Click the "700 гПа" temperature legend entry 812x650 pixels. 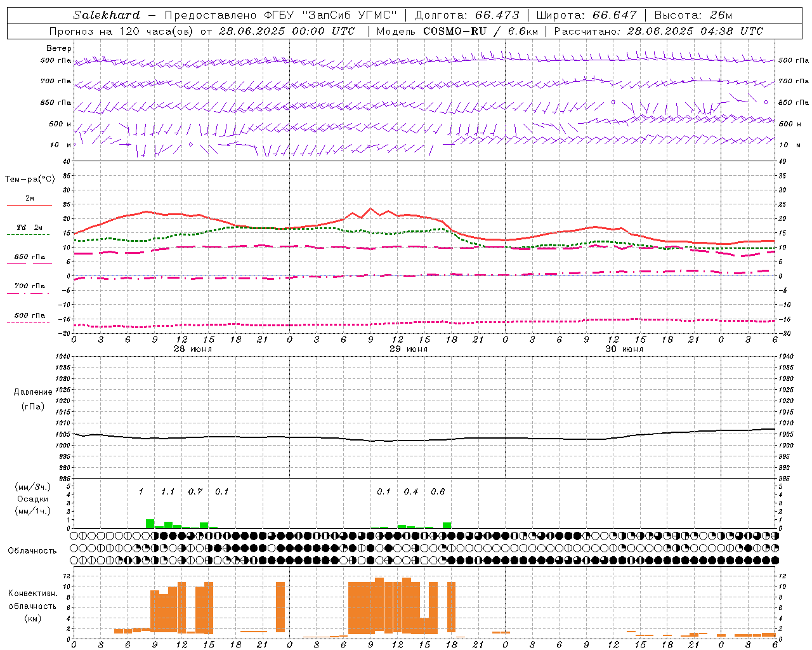coord(29,286)
